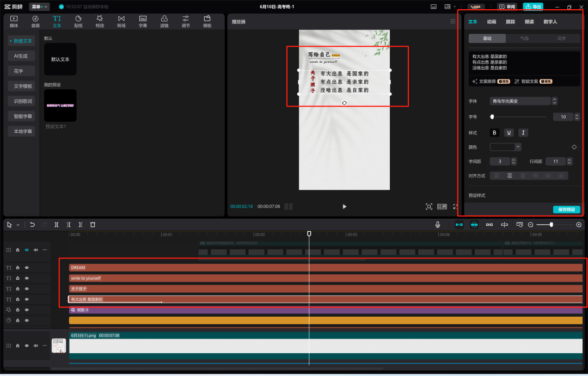588x376 pixels.
Task: Switch to the 气泡 sub-tab
Action: point(524,39)
